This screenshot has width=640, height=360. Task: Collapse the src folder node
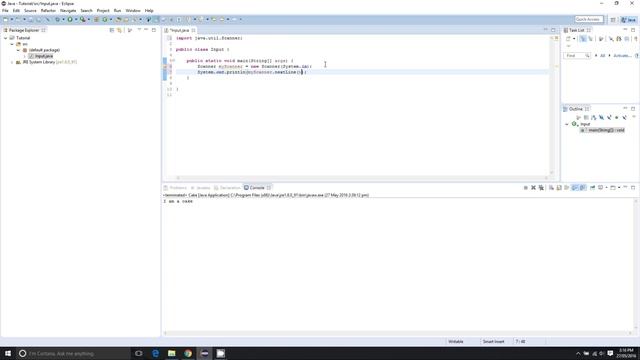[x=12, y=44]
